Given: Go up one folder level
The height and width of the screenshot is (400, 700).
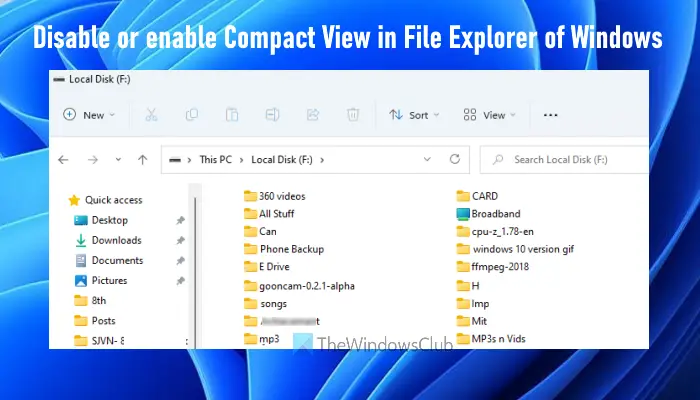Looking at the screenshot, I should 142,159.
